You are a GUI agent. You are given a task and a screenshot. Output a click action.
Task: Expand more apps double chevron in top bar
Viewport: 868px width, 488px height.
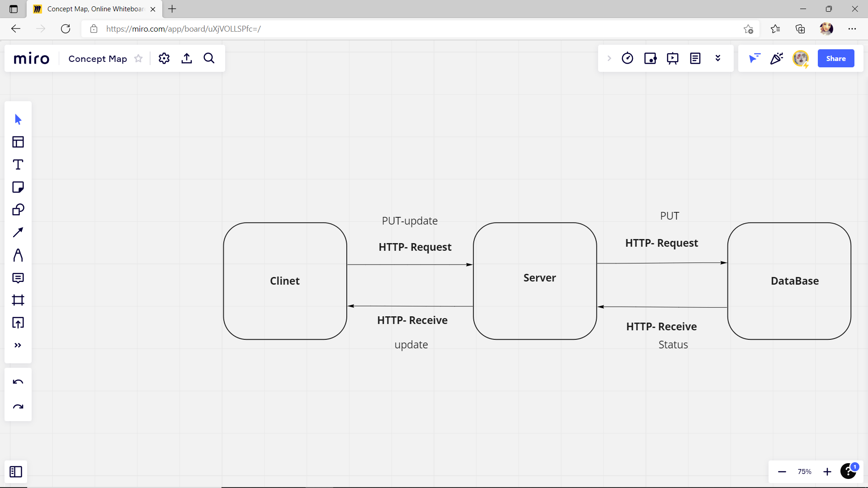click(x=717, y=58)
